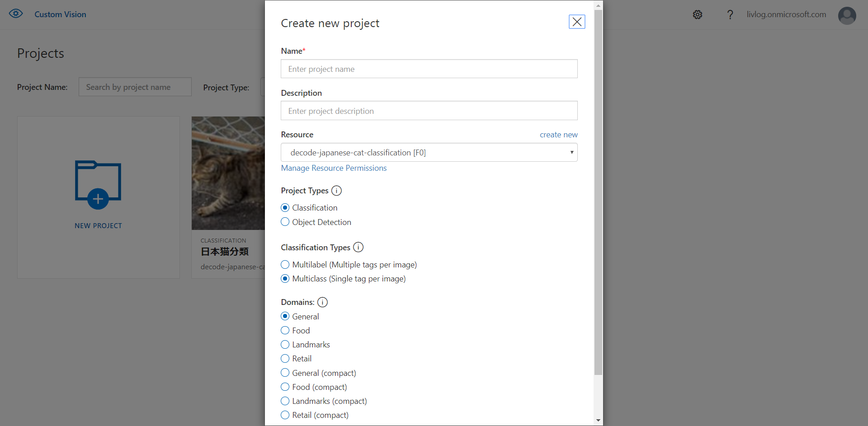The image size is (868, 426).
Task: Click the Enter project name field
Action: pyautogui.click(x=429, y=69)
